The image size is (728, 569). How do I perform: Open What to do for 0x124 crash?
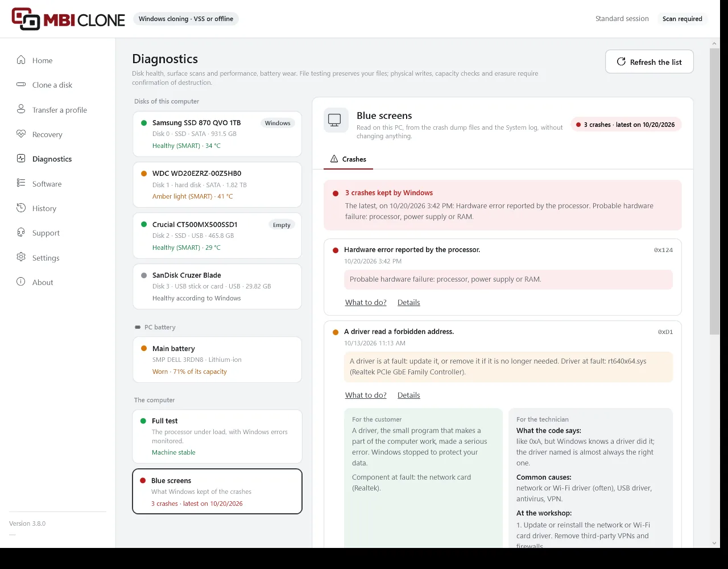(x=366, y=303)
